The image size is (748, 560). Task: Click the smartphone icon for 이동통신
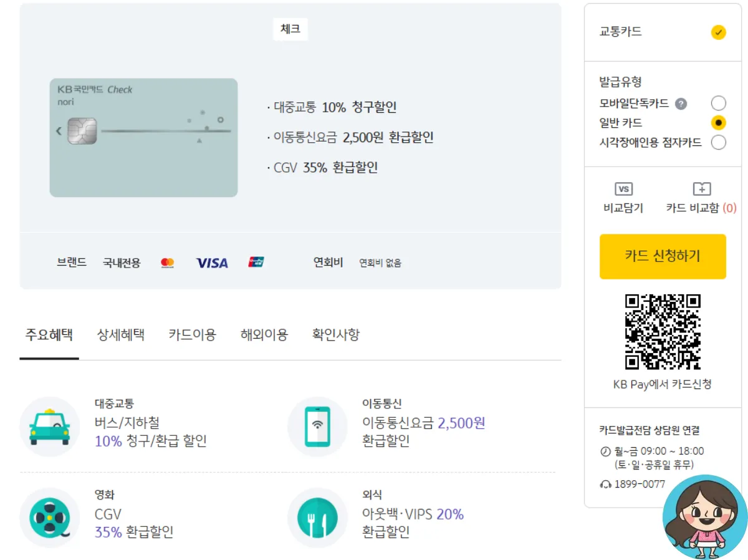click(x=317, y=427)
